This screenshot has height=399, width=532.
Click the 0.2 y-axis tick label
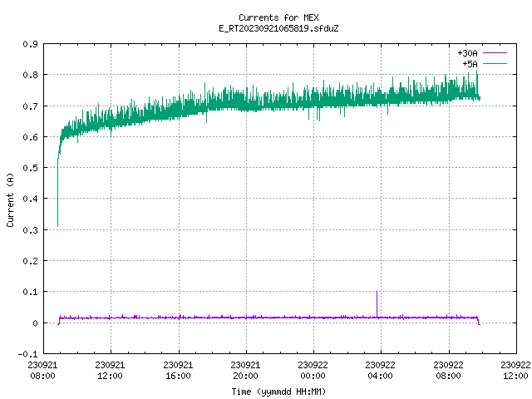click(31, 261)
